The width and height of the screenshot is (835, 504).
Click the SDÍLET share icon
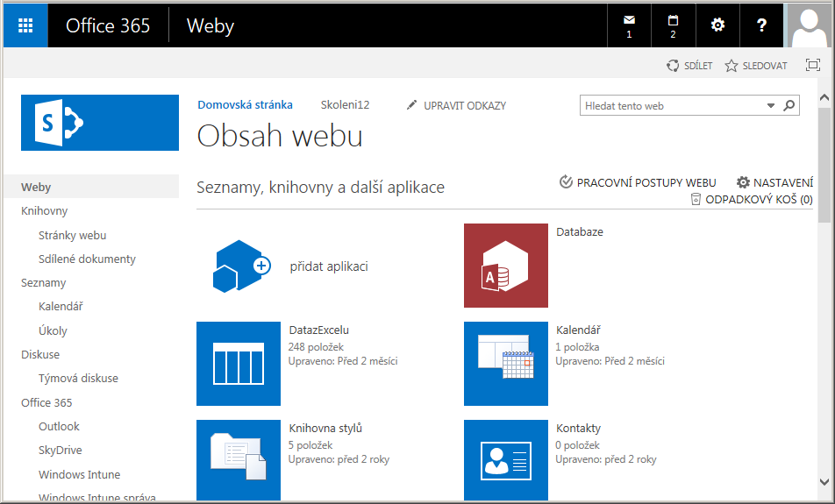673,66
